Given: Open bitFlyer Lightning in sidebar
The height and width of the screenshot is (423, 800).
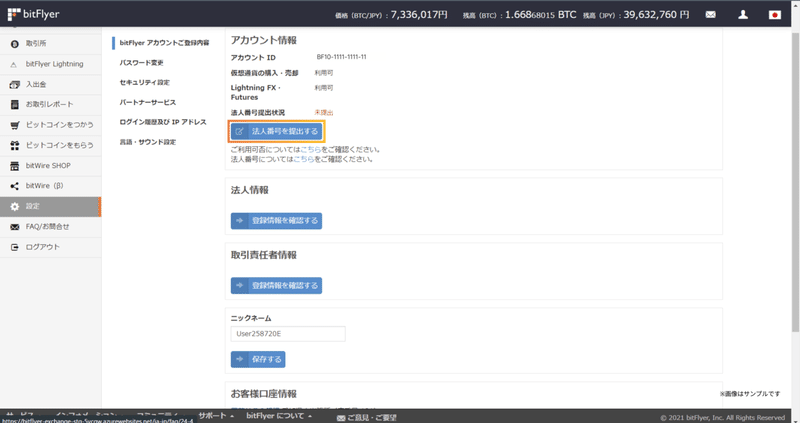Looking at the screenshot, I should click(x=51, y=64).
